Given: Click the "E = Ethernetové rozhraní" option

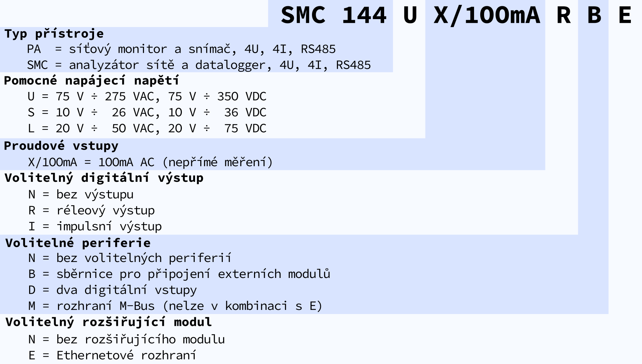Looking at the screenshot, I should [112, 355].
